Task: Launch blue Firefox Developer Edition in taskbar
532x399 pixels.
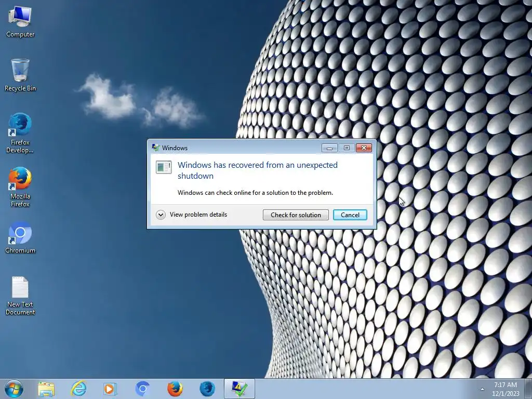Action: (207, 389)
